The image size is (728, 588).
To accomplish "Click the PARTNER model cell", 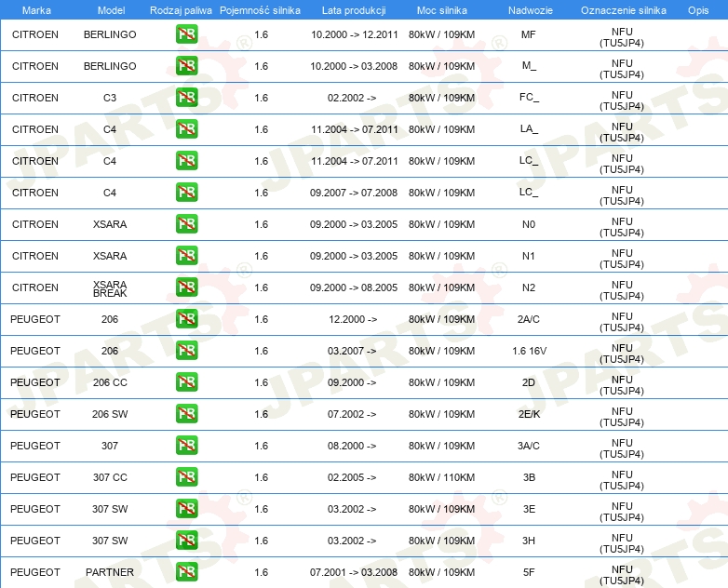I will pos(110,572).
